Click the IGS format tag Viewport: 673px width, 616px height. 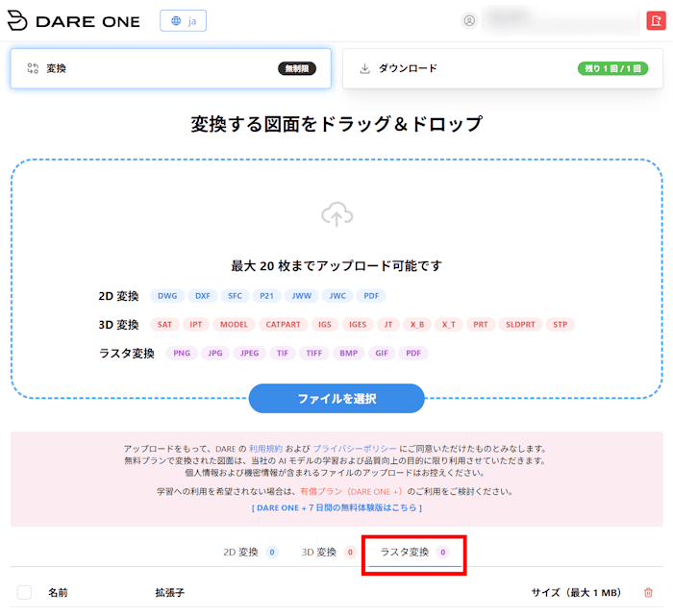pos(325,325)
